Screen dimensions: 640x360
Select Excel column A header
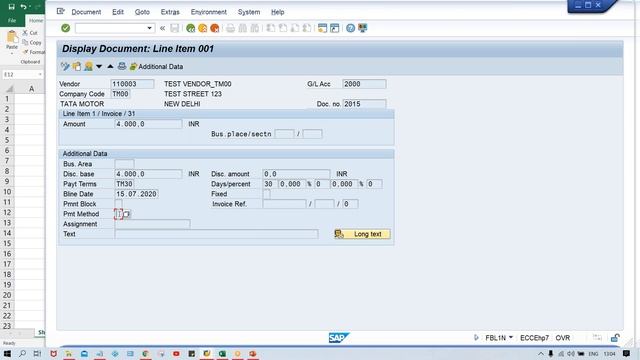click(x=31, y=89)
